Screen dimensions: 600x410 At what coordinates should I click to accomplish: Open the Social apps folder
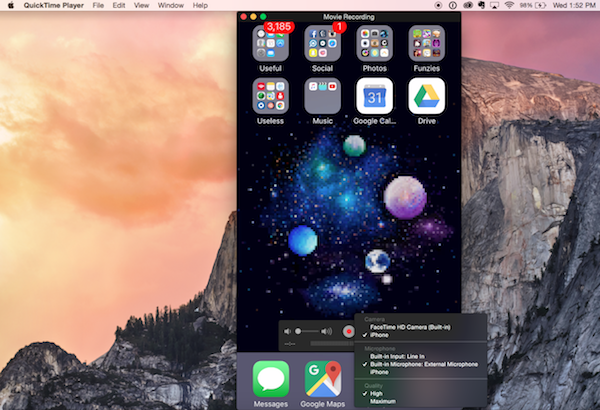pyautogui.click(x=323, y=43)
